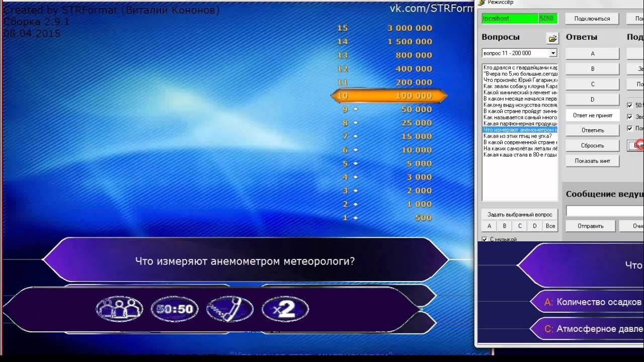Focus the 5050 port field
The image size is (644, 362).
coord(547,19)
